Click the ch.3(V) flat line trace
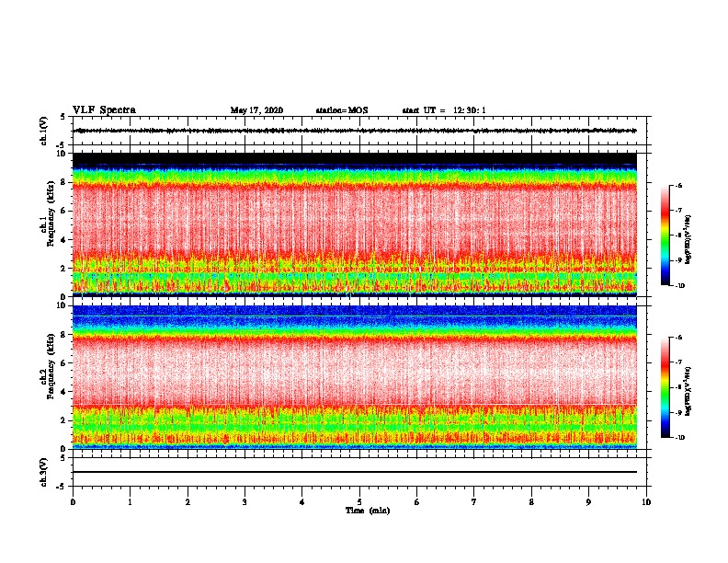This screenshot has width=728, height=563. [355, 472]
